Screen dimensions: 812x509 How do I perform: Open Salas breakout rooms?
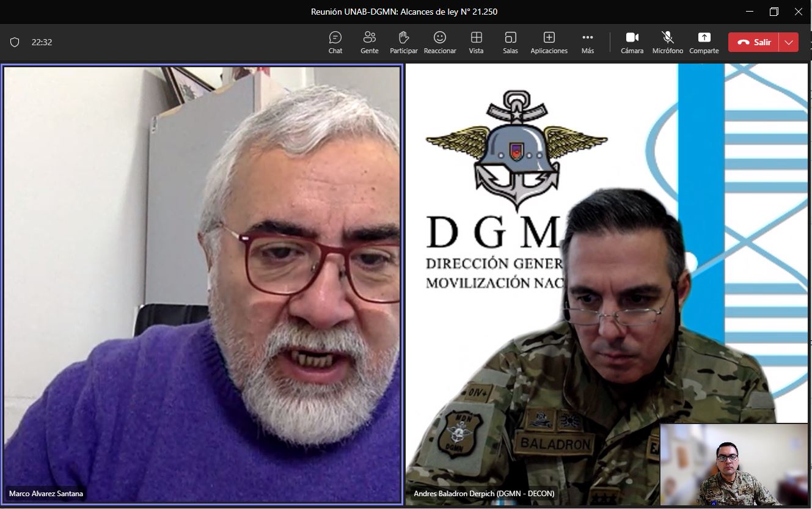(510, 42)
